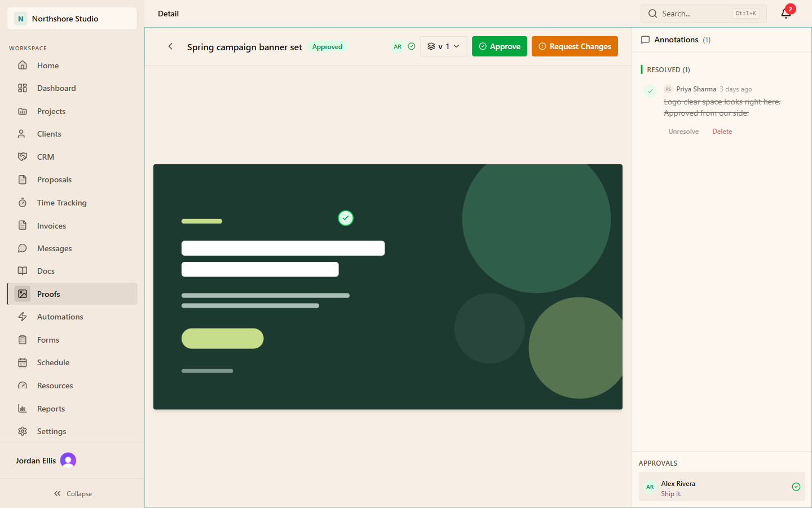This screenshot has width=812, height=508.
Task: Open the Forms clipboard icon
Action: [x=23, y=340]
